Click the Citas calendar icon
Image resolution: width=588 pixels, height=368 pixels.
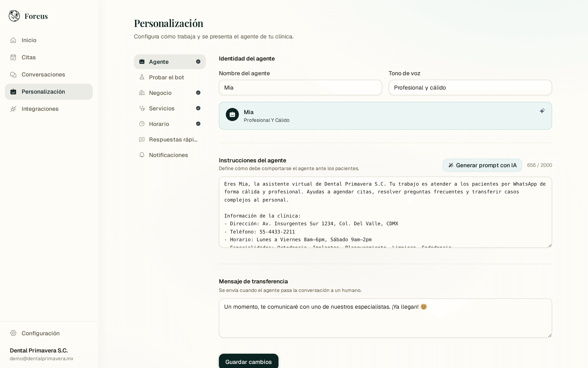(x=13, y=57)
